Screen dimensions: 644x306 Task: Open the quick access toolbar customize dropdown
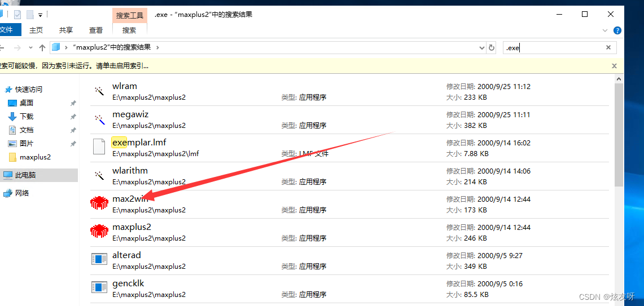40,15
